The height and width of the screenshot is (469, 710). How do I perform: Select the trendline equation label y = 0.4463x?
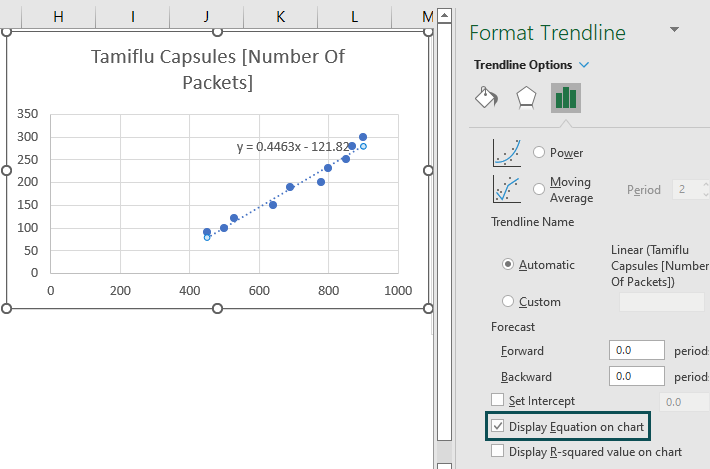[x=293, y=147]
